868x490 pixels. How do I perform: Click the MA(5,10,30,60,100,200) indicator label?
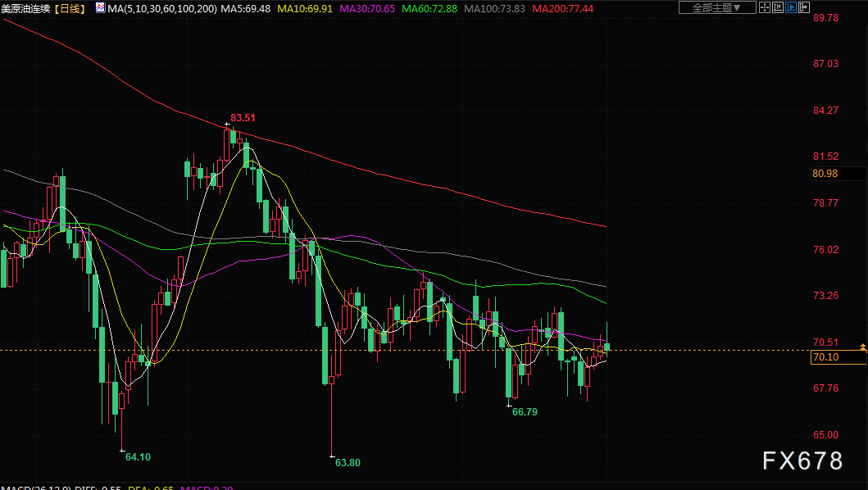162,9
